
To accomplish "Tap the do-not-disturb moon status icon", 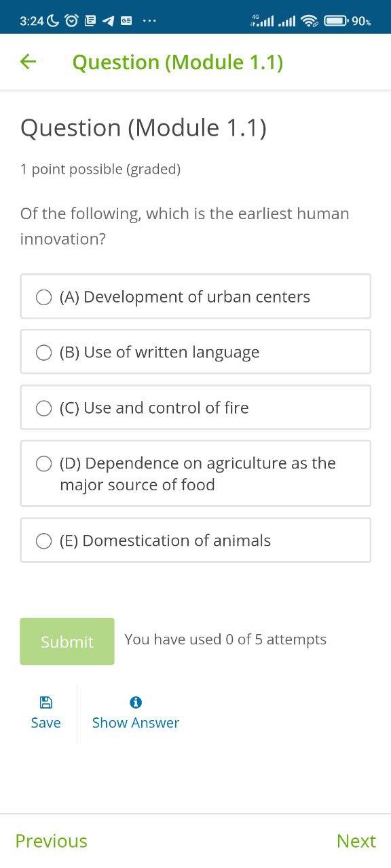I will tap(54, 21).
